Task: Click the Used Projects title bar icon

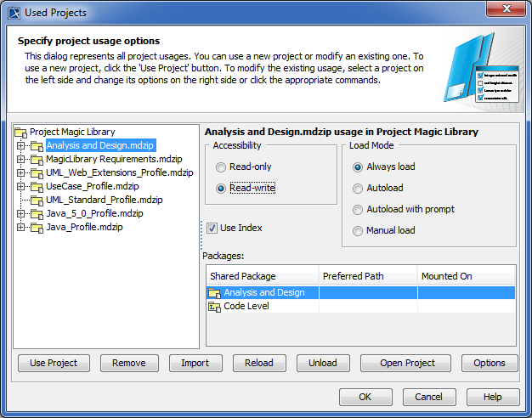Action: [x=14, y=14]
